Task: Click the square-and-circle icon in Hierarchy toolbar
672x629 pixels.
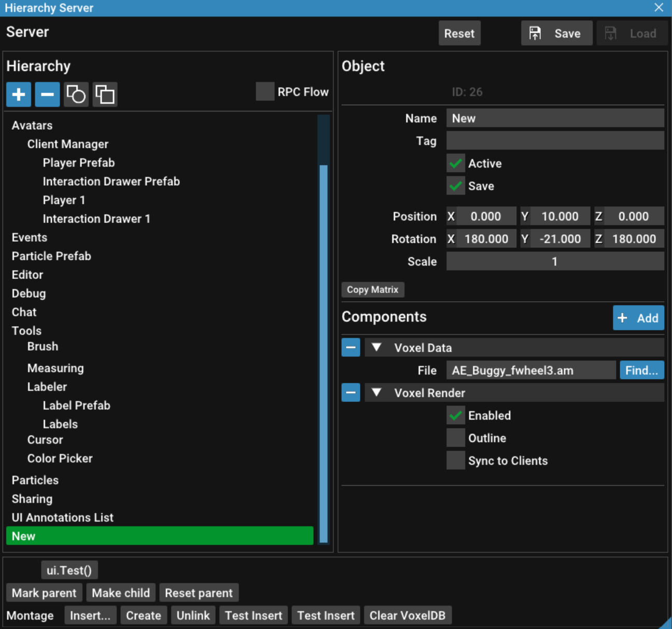Action: [x=76, y=94]
